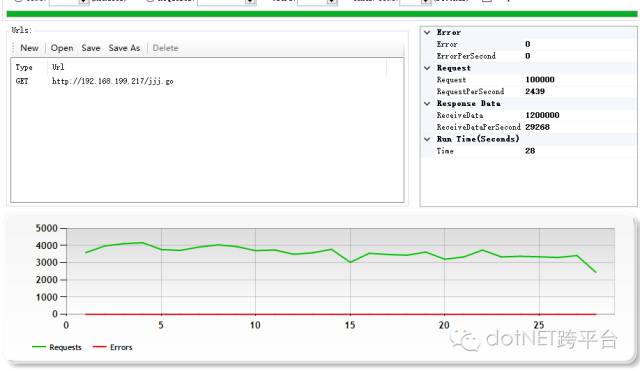Choose Save As in Urls toolbar
This screenshot has height=371, width=640.
click(124, 48)
